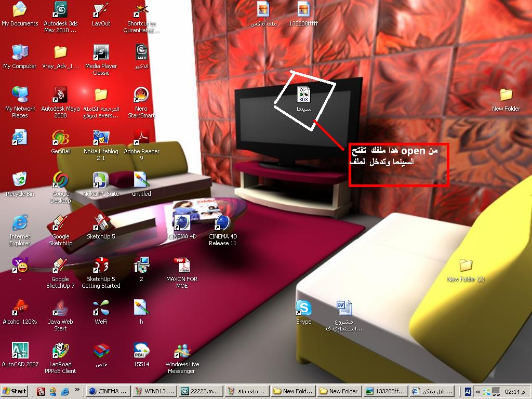Activate the 22222.m taskbar window
The image size is (532, 399).
(x=201, y=391)
